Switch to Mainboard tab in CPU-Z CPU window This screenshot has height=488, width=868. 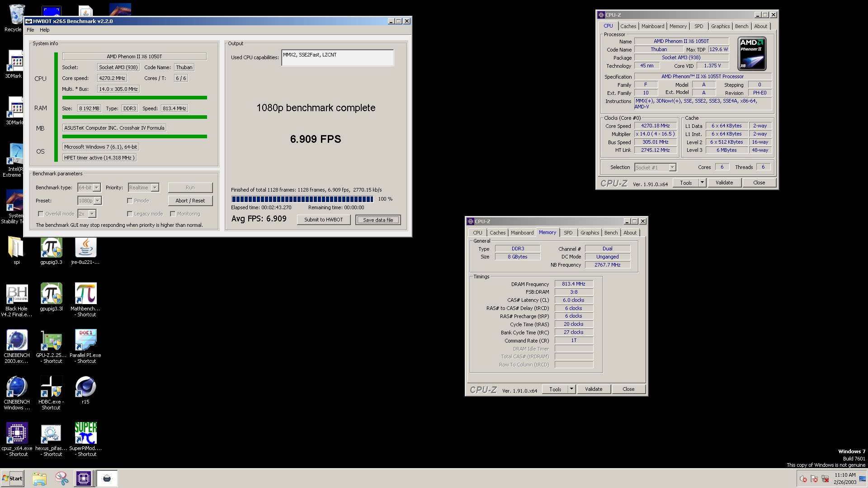point(653,26)
